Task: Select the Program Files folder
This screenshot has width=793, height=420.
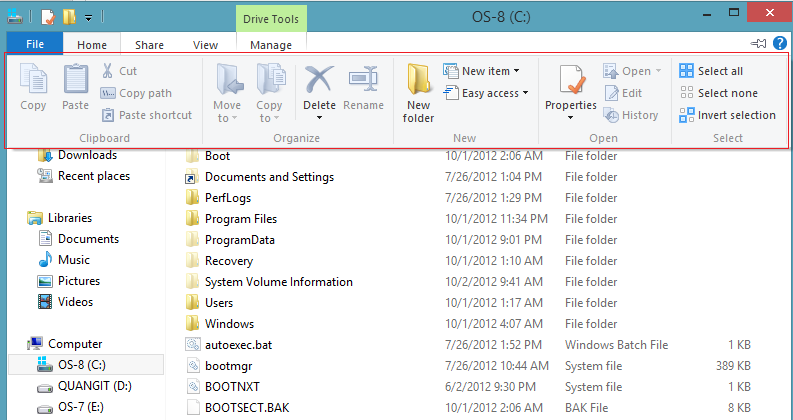Action: pyautogui.click(x=231, y=219)
